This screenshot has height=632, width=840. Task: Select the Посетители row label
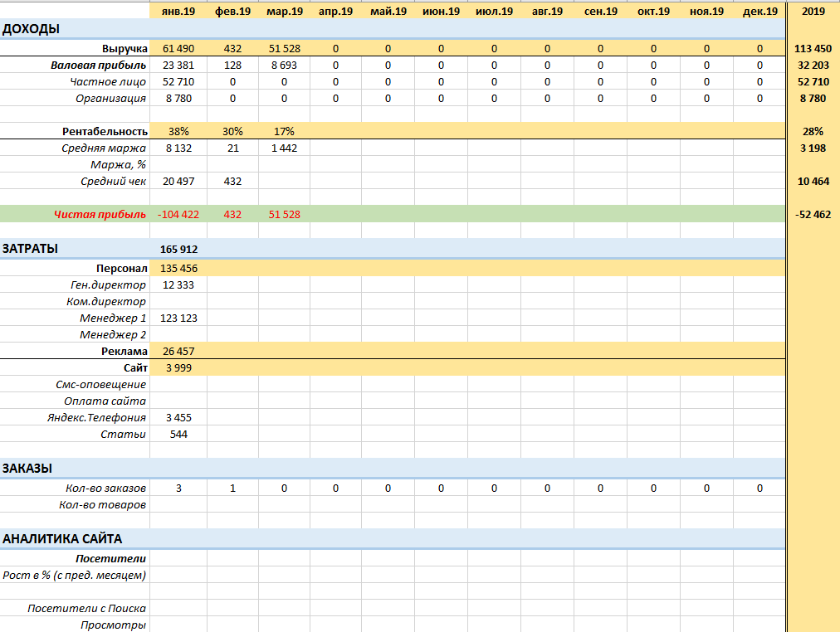pos(111,559)
